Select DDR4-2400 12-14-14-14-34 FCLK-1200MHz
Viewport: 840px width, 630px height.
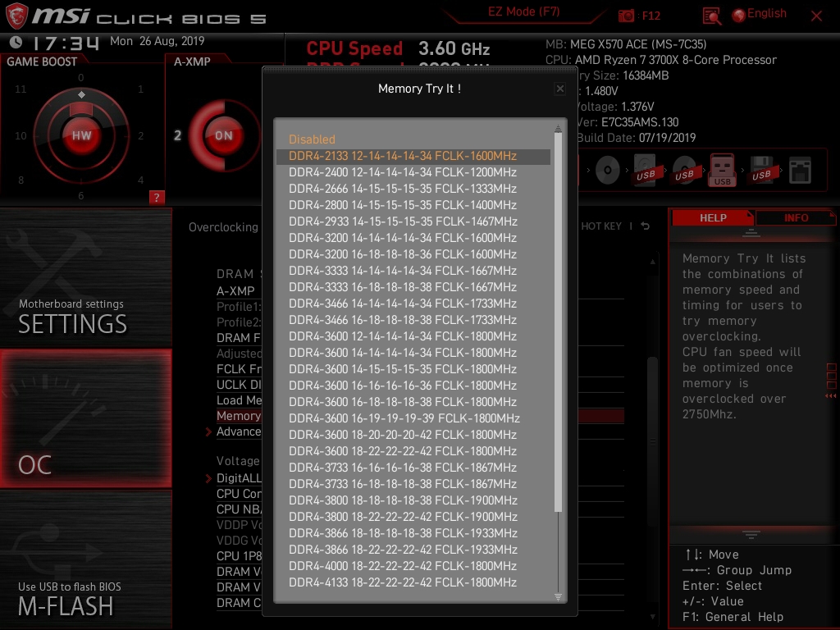(413, 172)
